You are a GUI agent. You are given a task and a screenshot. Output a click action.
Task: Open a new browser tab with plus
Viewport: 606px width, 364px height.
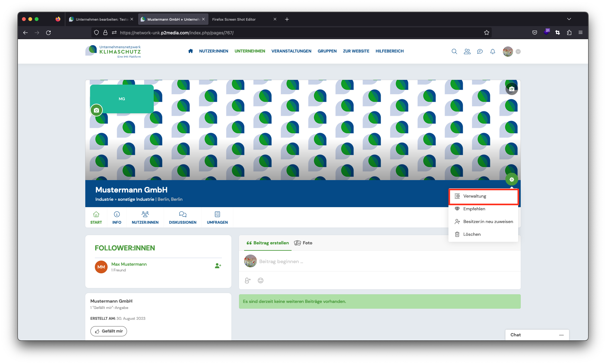pos(287,19)
